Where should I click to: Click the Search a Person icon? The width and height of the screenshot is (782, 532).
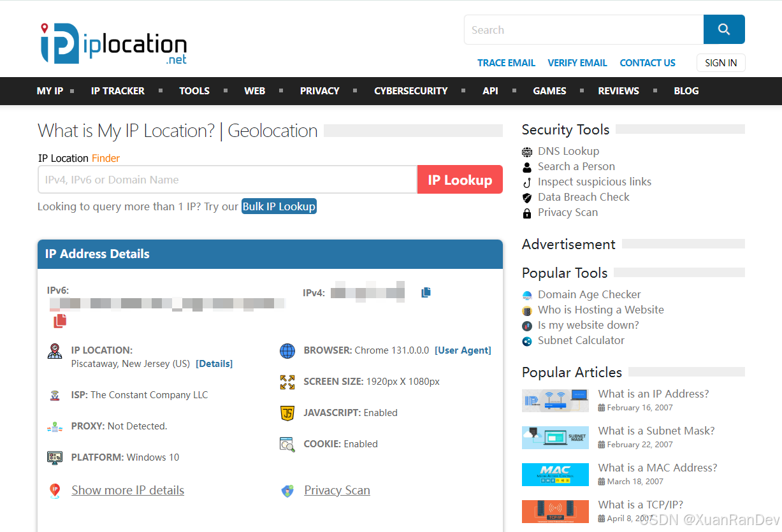pyautogui.click(x=527, y=167)
